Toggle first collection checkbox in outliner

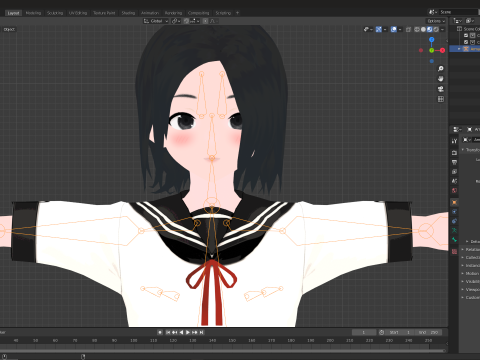pyautogui.click(x=466, y=35)
